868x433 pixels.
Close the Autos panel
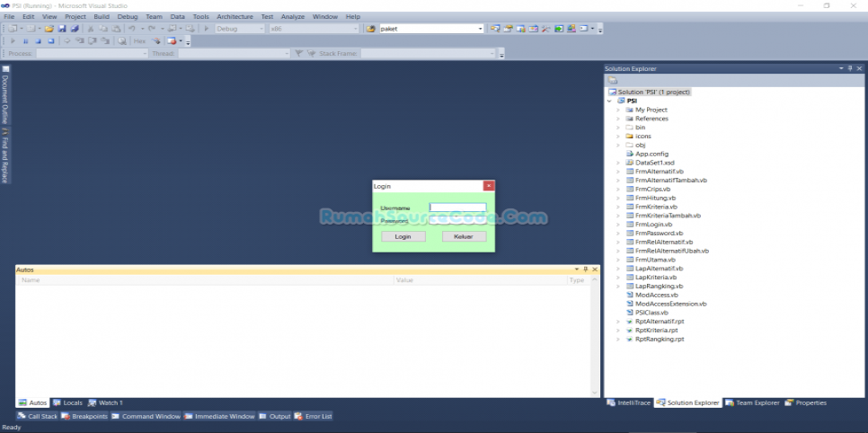pos(594,270)
